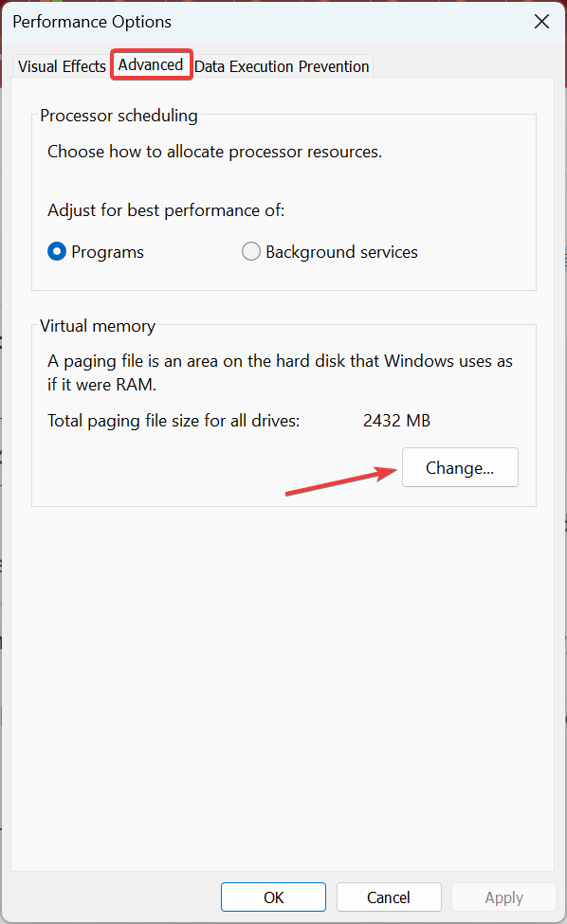
Task: Switch to the Visual Effects tab
Action: [62, 66]
